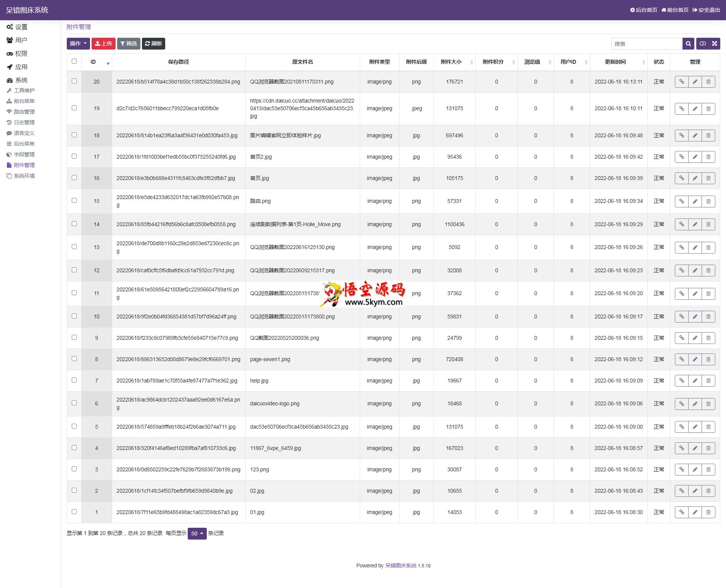Image resolution: width=726 pixels, height=588 pixels.
Task: Select checkbox for row ID 7
Action: (74, 380)
